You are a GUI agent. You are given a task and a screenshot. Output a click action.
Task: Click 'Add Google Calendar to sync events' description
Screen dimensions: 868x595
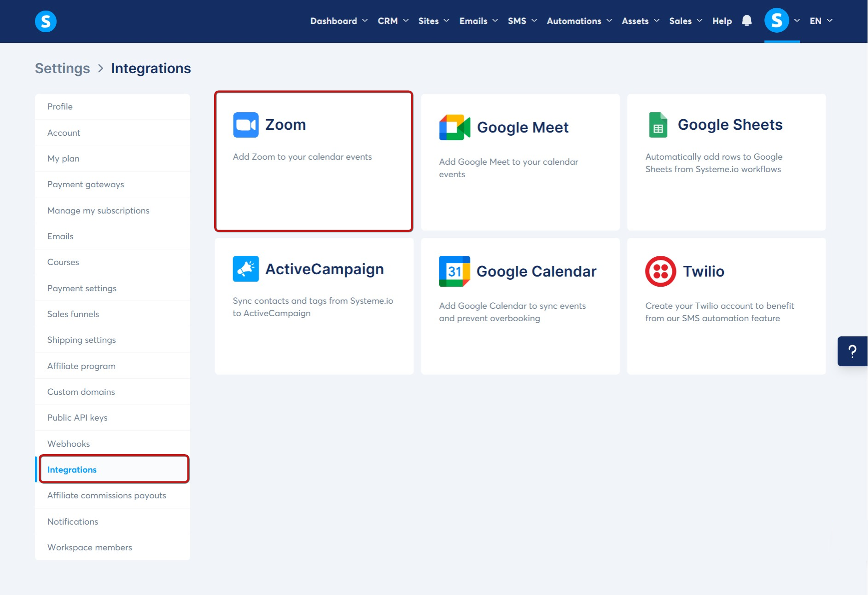click(x=513, y=312)
